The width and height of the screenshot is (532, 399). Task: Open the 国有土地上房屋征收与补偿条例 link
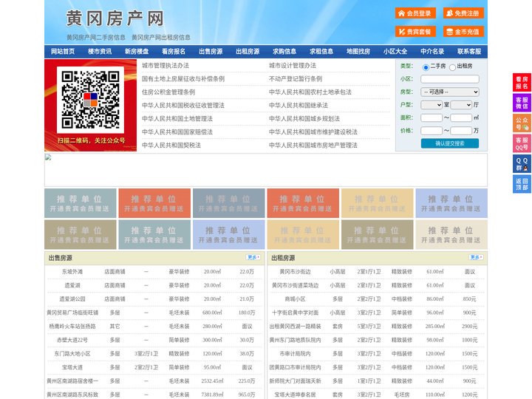[183, 79]
